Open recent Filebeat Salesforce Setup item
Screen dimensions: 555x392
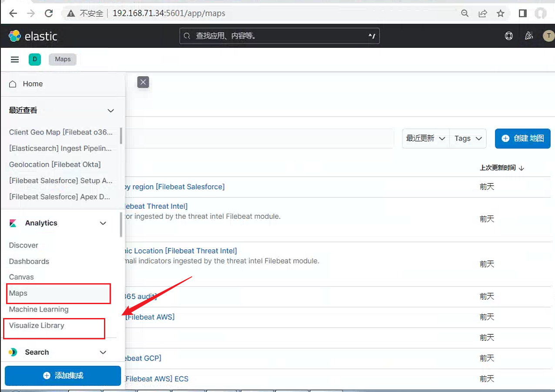(x=61, y=181)
